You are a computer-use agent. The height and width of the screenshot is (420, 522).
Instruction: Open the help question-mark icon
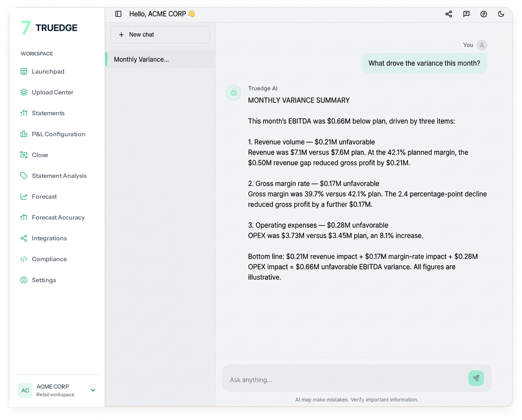484,14
